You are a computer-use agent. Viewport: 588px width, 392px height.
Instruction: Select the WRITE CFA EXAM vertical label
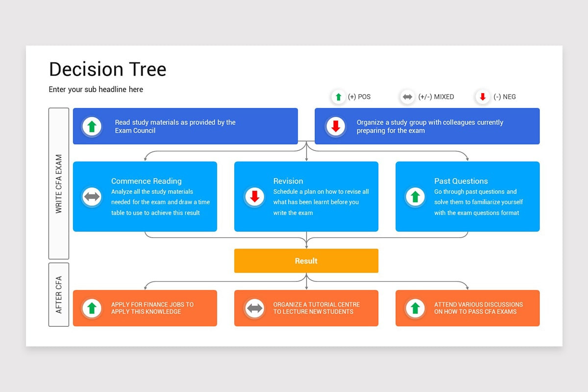coord(59,184)
